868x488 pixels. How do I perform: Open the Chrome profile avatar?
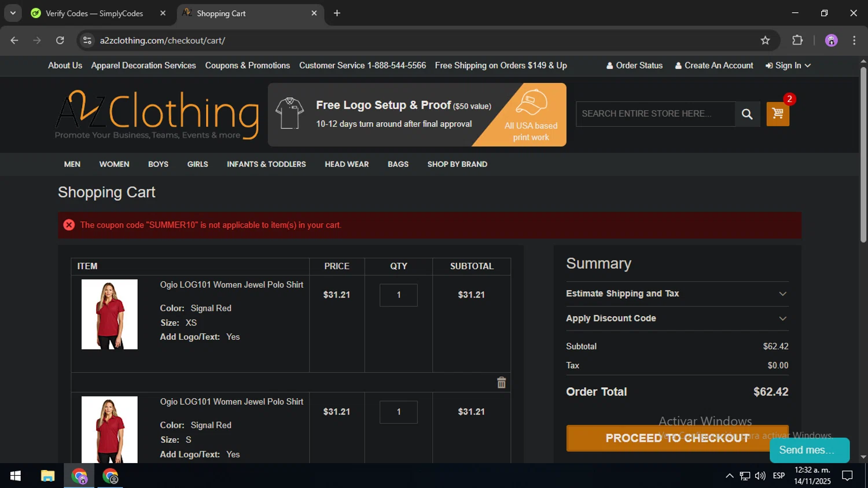832,41
